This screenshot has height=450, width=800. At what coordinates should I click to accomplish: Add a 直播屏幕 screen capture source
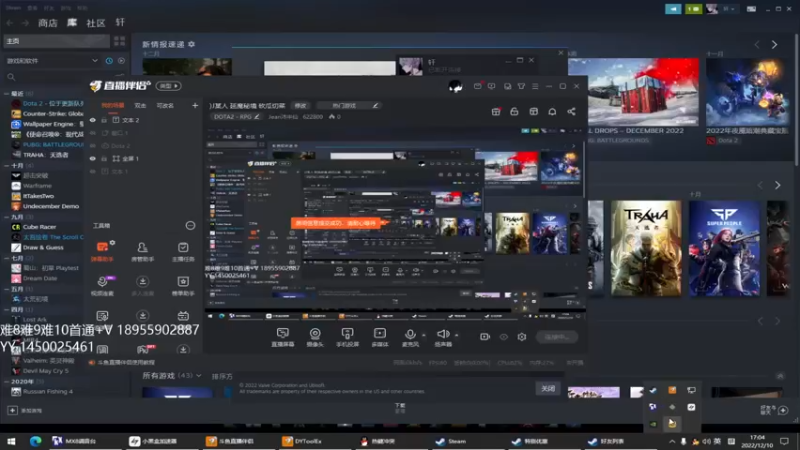pyautogui.click(x=283, y=337)
